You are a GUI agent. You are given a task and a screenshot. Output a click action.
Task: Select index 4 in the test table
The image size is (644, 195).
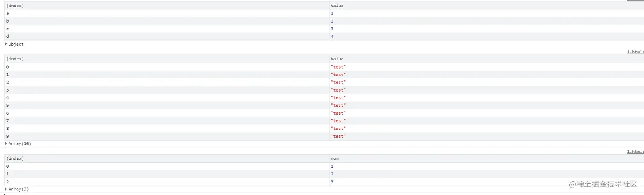[x=7, y=97]
